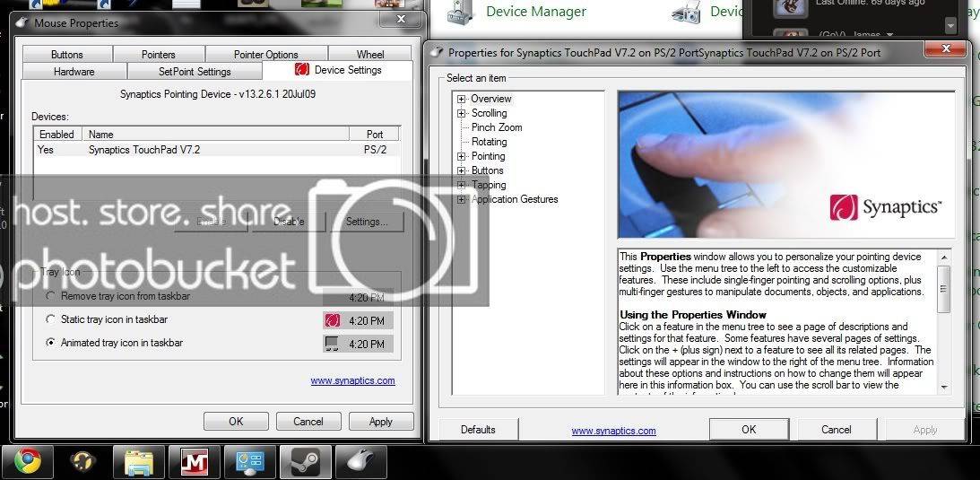
Task: Switch to the Pointers tab
Action: click(159, 55)
